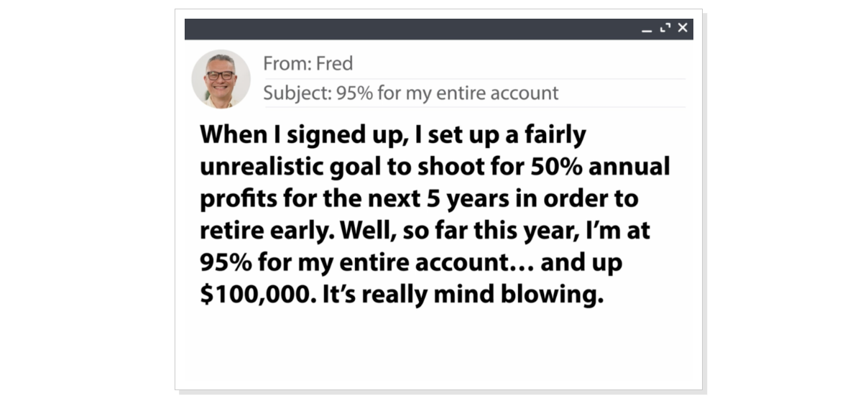The height and width of the screenshot is (406, 868).
Task: Select the "Subject:" label
Action: pos(297,93)
